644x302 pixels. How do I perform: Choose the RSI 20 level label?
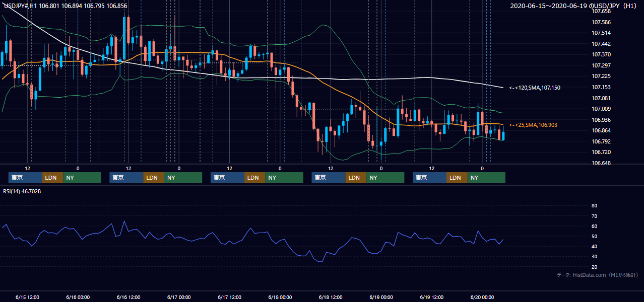[594, 267]
